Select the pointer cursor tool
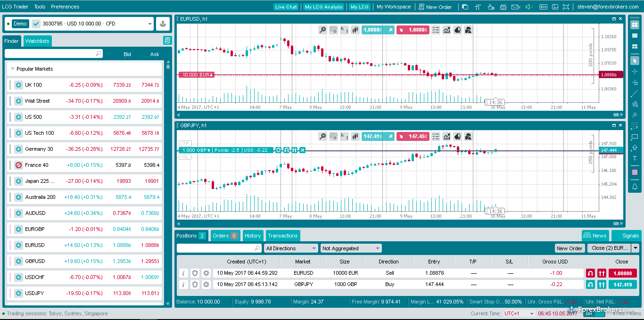644x320 pixels. tap(635, 60)
